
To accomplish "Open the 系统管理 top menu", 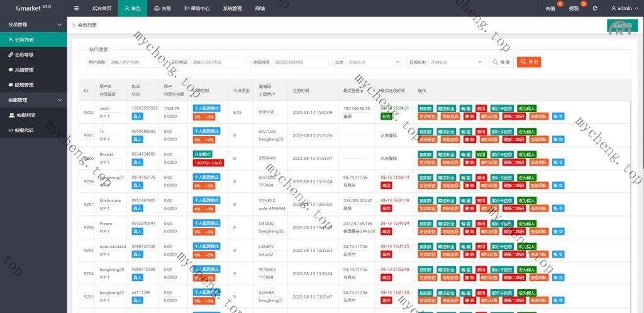I will (x=232, y=9).
